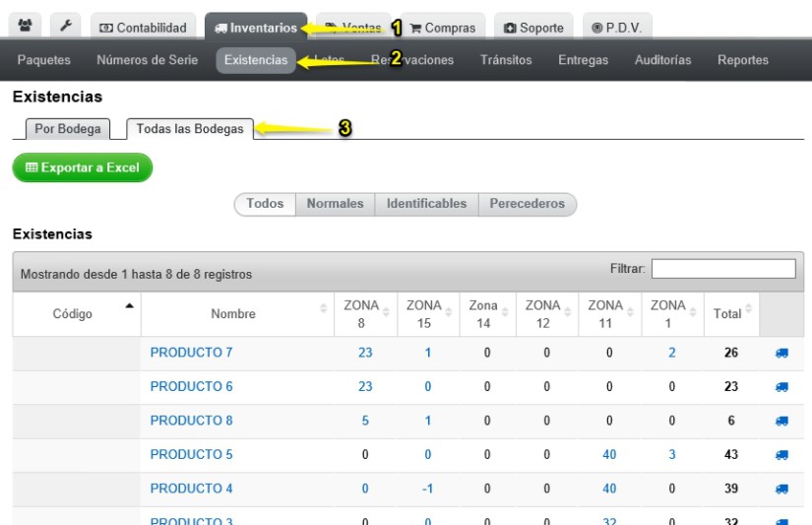Switch to Por Bodega tab
Screen dimensions: 812x525
point(68,129)
